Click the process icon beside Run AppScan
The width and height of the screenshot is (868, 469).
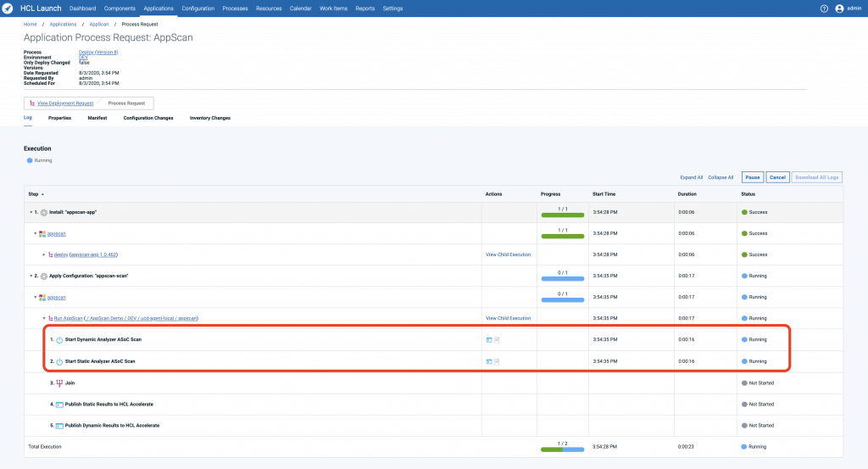[x=50, y=318]
